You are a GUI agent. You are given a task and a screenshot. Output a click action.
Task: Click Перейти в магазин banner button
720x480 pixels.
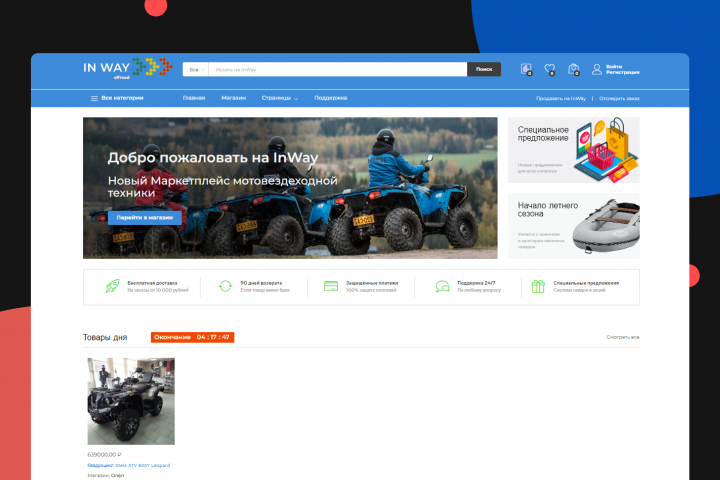click(145, 218)
